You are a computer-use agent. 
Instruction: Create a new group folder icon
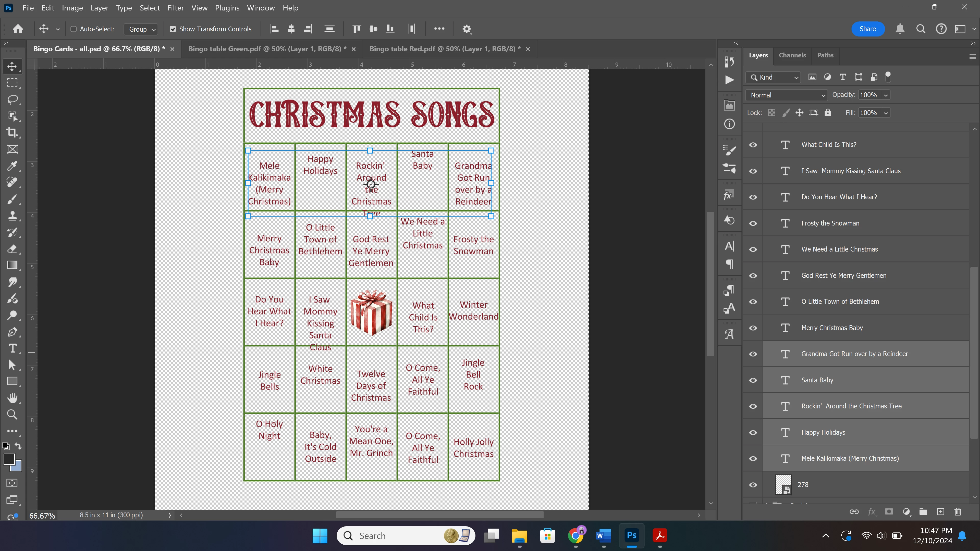pos(923,512)
